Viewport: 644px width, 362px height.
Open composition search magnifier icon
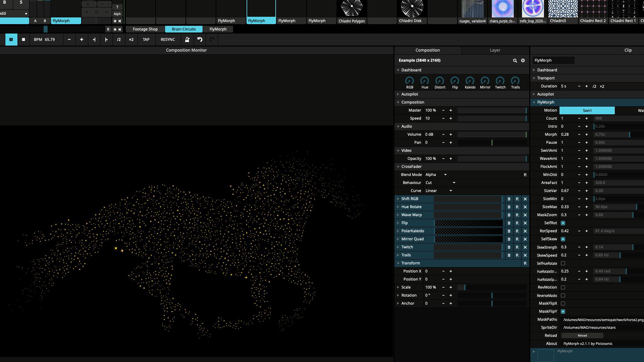point(515,61)
